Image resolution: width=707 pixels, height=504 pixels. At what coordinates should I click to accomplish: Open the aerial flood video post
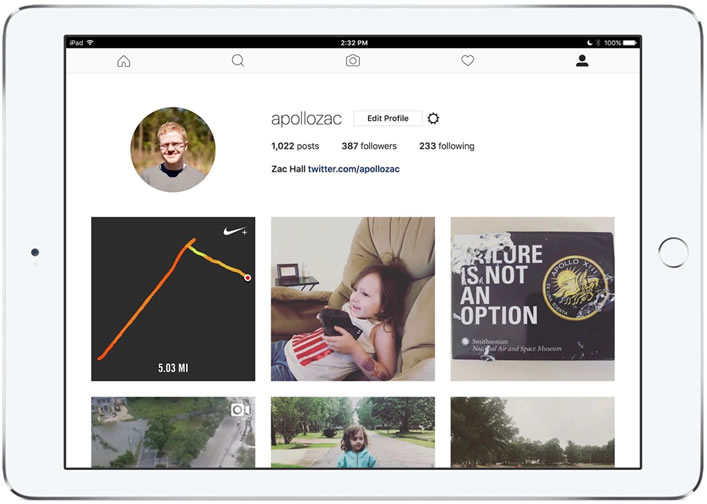[x=173, y=432]
